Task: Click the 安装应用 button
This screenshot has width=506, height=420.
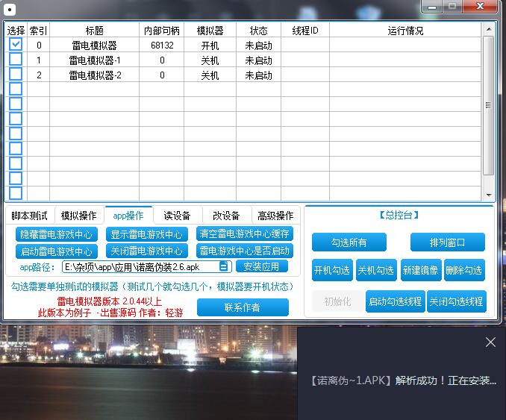Action: point(261,266)
